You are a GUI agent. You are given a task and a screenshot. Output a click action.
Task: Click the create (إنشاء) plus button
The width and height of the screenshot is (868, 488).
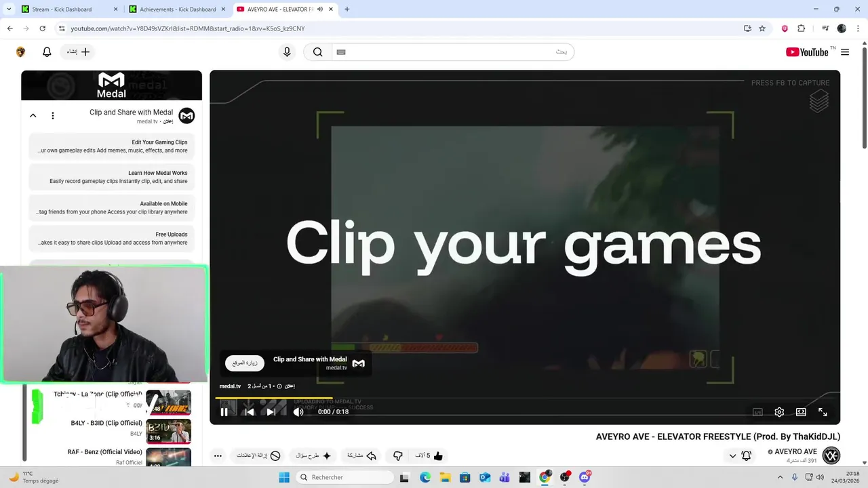(x=78, y=52)
